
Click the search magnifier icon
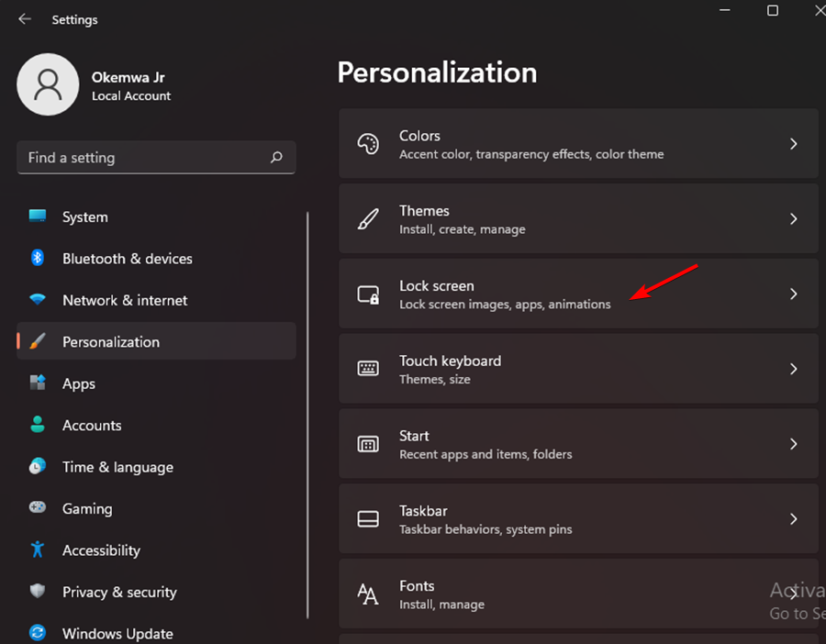276,158
